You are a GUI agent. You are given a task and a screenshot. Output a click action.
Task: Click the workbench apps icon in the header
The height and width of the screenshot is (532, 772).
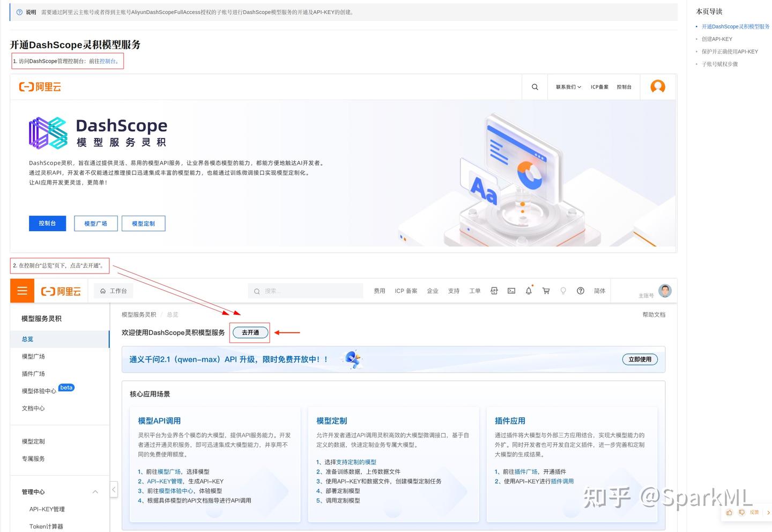point(494,291)
